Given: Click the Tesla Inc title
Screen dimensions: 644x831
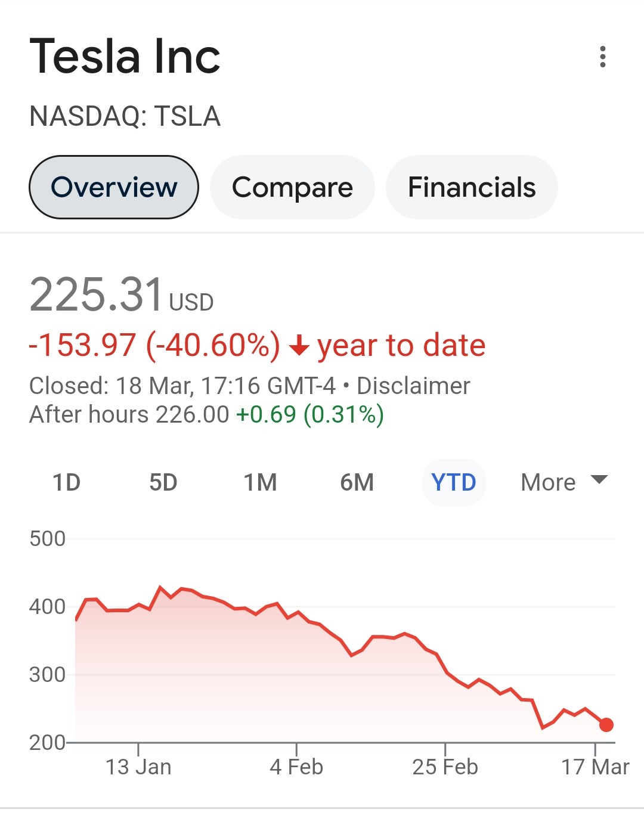Looking at the screenshot, I should click(125, 57).
